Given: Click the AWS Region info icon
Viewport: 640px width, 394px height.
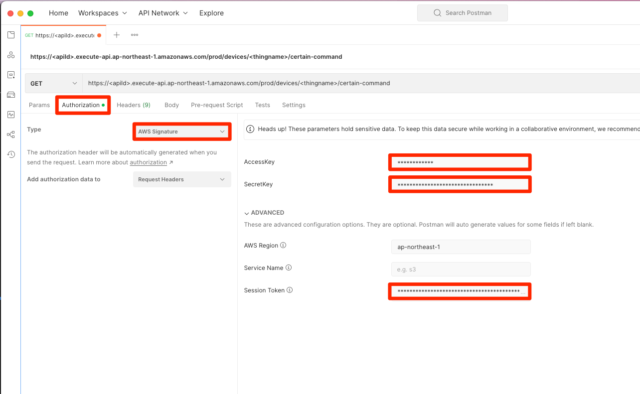Looking at the screenshot, I should click(x=283, y=245).
